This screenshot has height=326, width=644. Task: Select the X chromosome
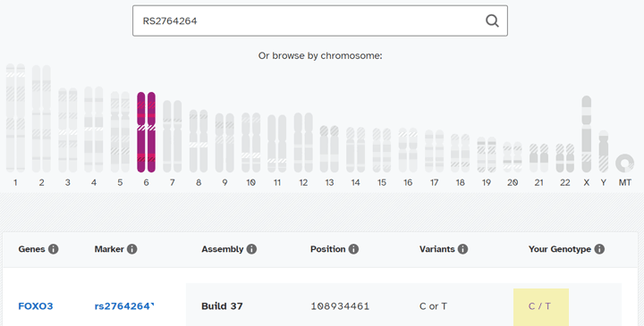click(587, 134)
